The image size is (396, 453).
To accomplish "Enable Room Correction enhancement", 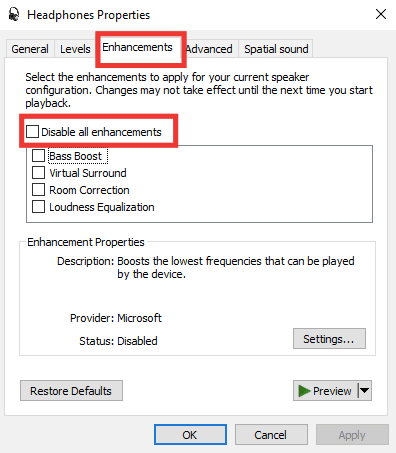I will (x=38, y=190).
